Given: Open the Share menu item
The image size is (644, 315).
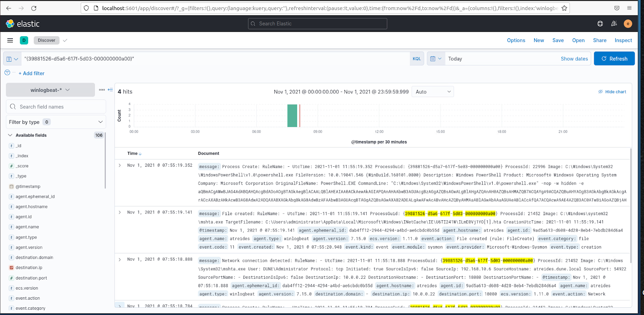Looking at the screenshot, I should [x=600, y=40].
